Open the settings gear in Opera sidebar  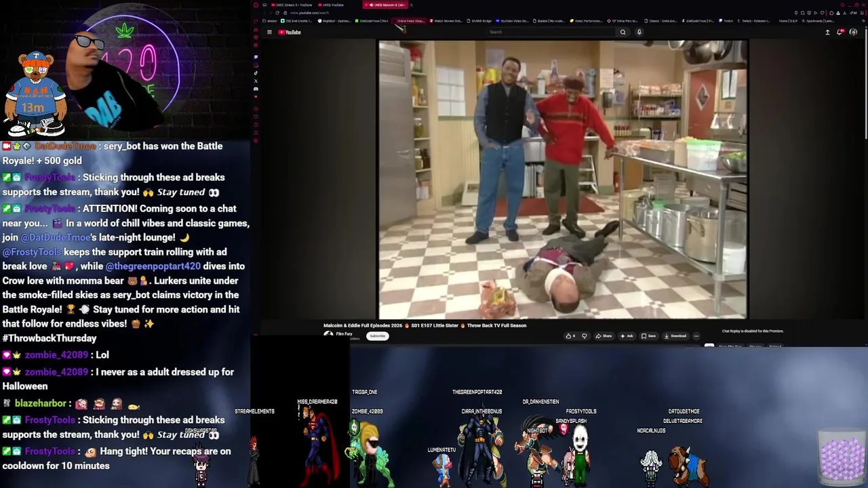point(256,140)
